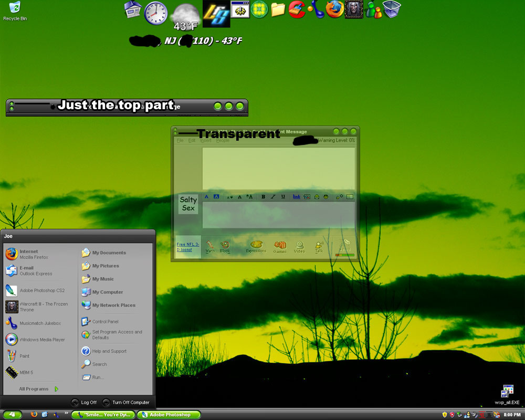Open the dock recycle bin icon
This screenshot has width=525, height=420.
(392, 9)
